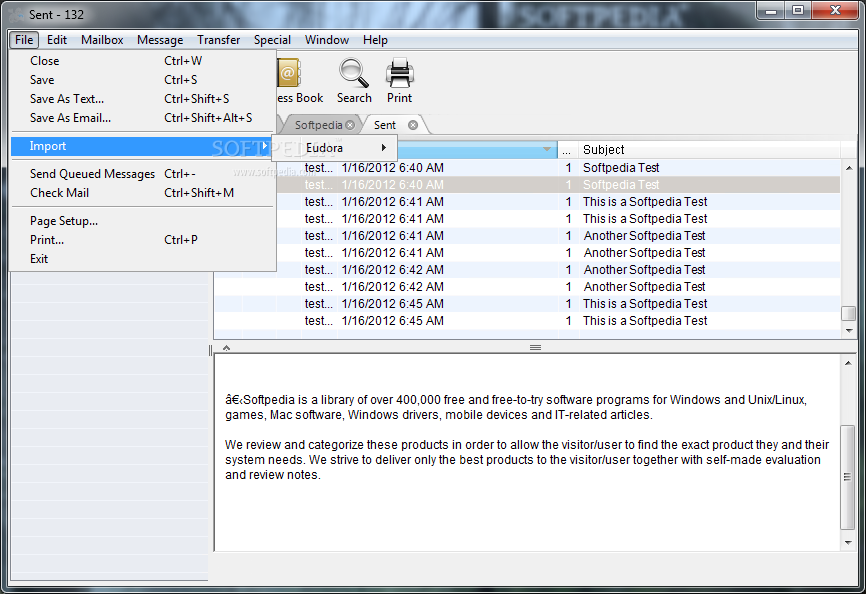
Task: Expand the Eudora submenu arrow
Action: [383, 147]
